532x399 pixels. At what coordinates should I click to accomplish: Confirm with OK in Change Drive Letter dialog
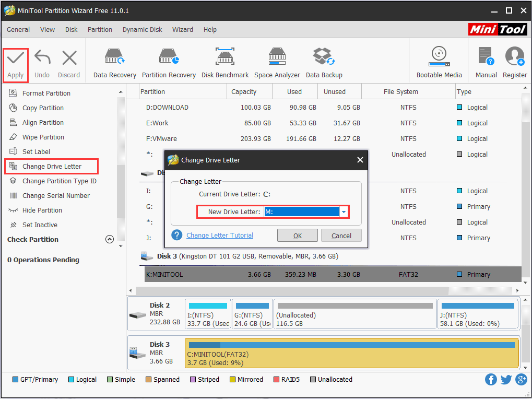[298, 236]
